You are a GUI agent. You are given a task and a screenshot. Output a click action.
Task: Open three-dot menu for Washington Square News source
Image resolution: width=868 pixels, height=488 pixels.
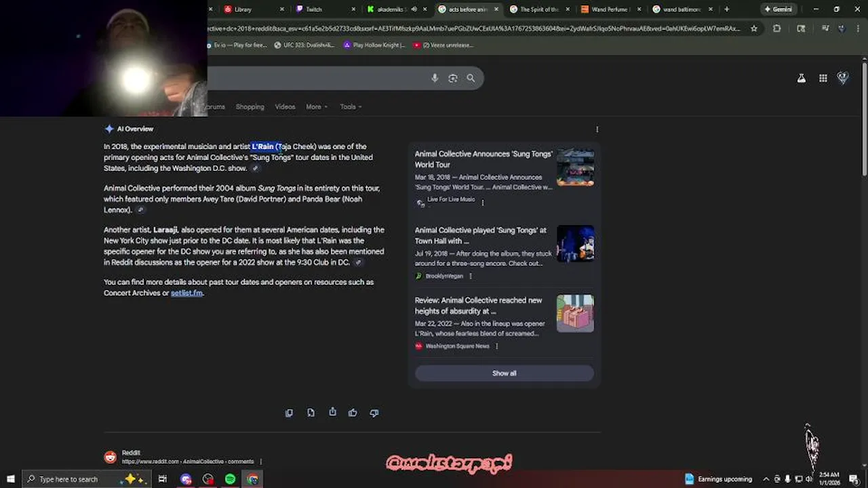(496, 346)
